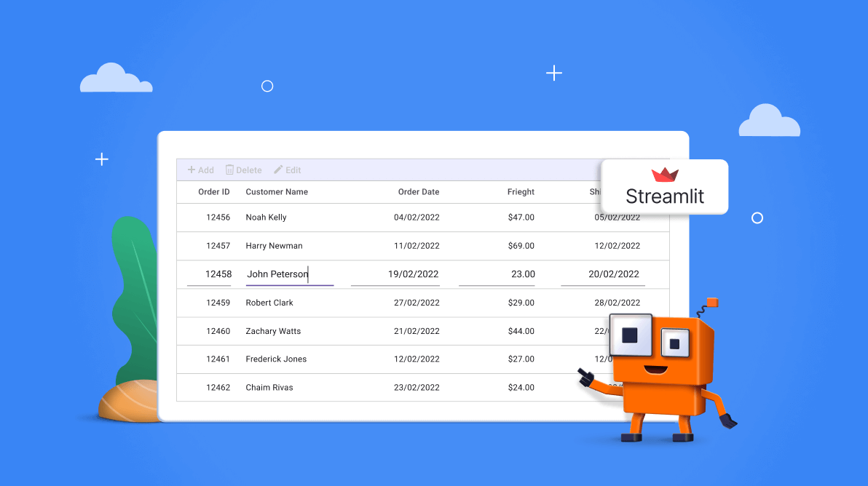Select the Order Date column header
This screenshot has height=486, width=868.
(x=419, y=191)
